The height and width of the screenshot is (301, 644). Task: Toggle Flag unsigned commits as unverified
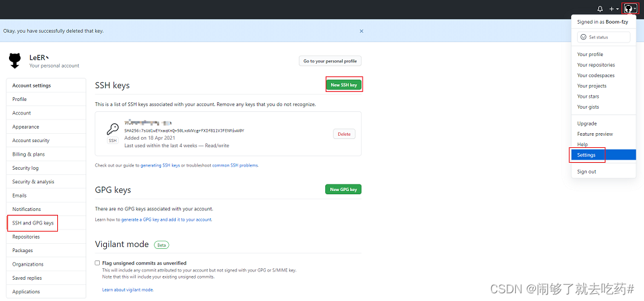97,263
